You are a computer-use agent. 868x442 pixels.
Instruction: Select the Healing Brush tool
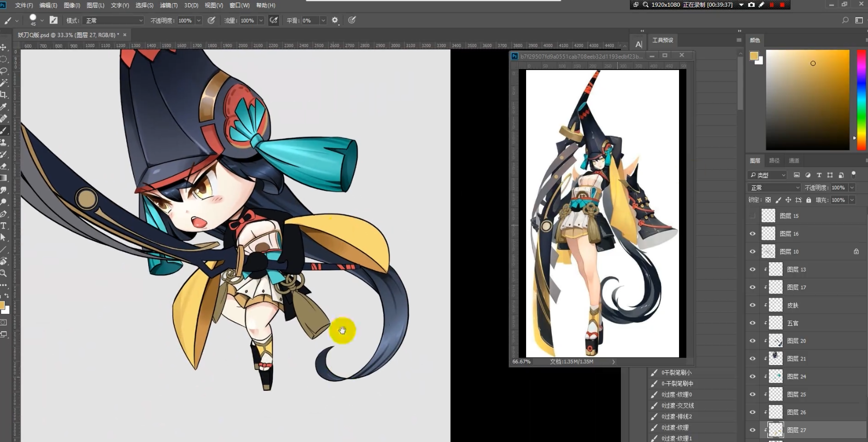tap(4, 118)
